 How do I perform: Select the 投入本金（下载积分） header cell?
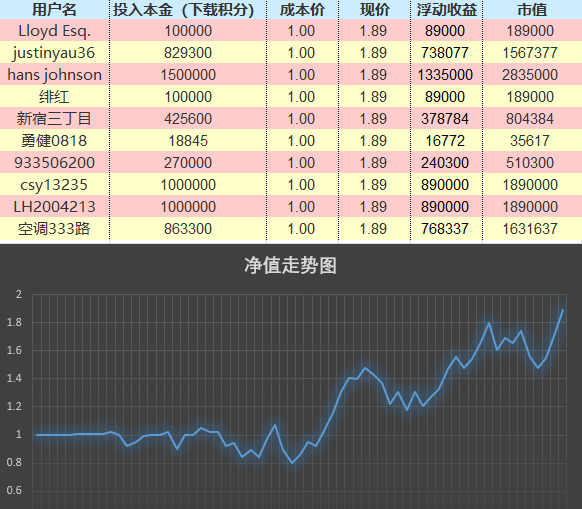(188, 10)
